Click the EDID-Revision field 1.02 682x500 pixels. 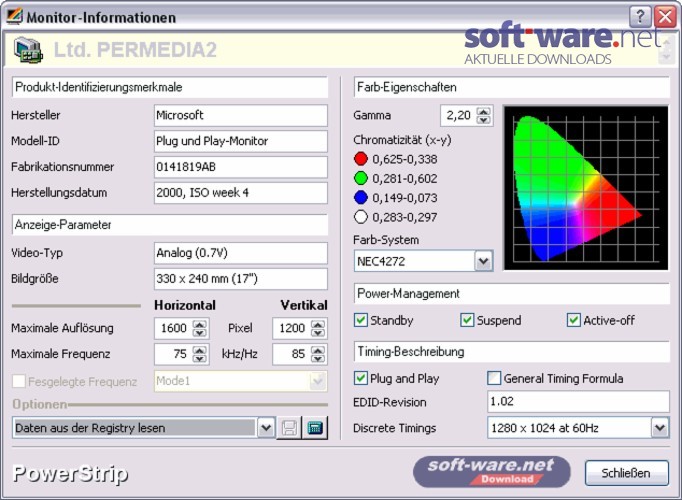[578, 401]
